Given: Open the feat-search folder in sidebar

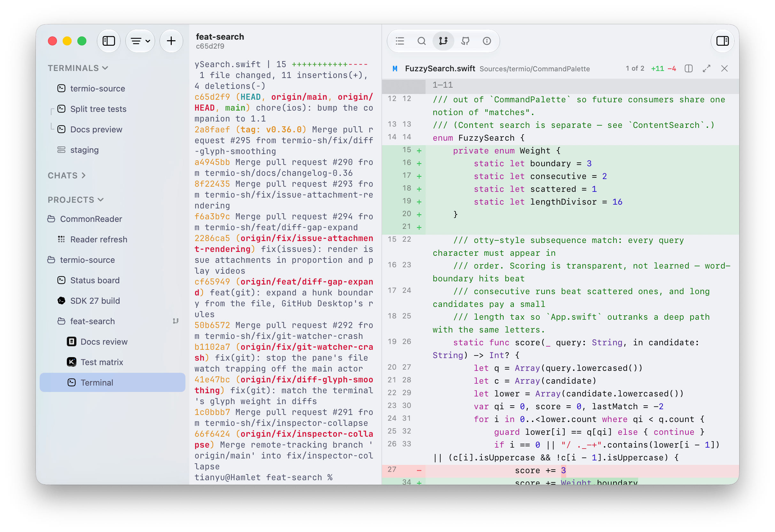Looking at the screenshot, I should coord(113,321).
